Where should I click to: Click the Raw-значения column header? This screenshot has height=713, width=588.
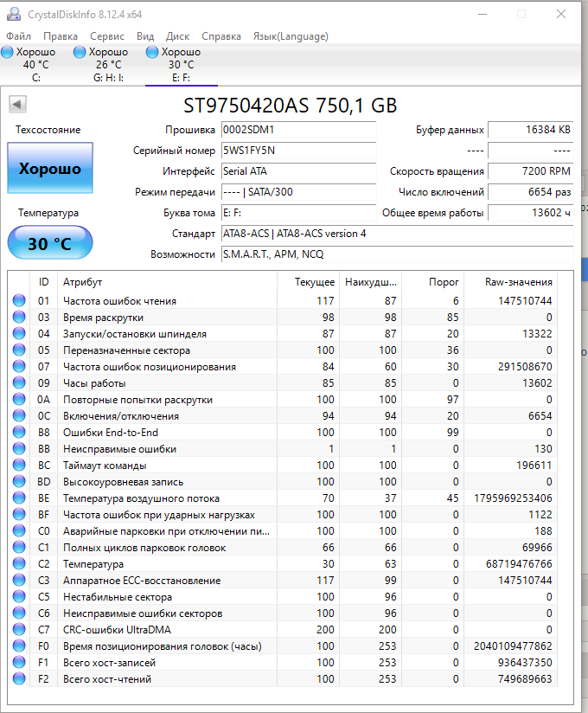click(x=511, y=282)
